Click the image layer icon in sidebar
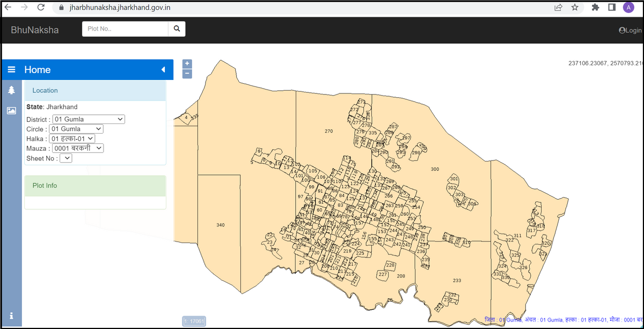 11,111
